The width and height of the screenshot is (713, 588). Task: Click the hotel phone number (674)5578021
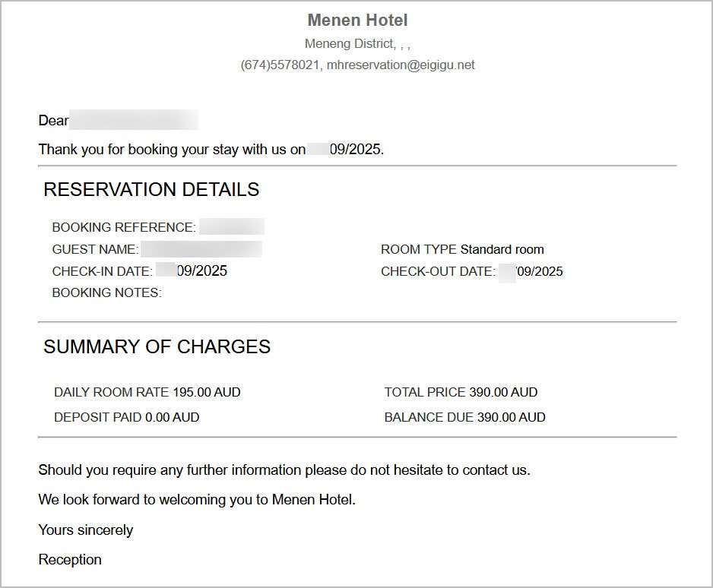tap(280, 65)
